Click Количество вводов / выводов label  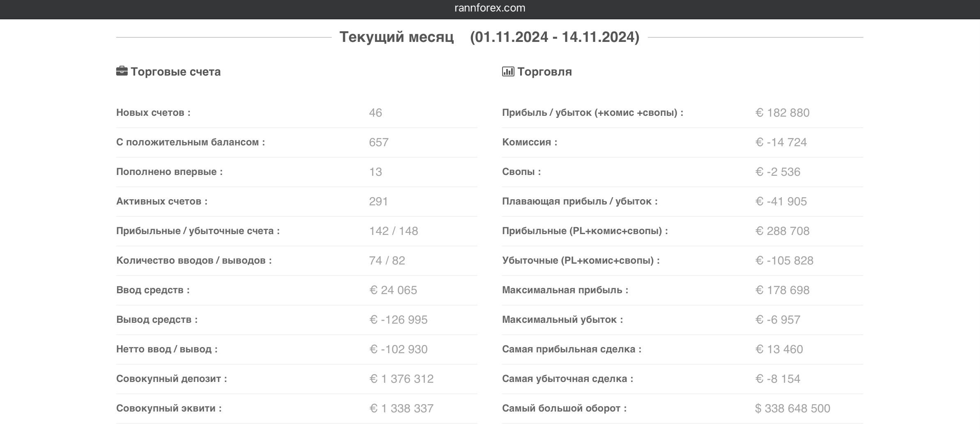pyautogui.click(x=194, y=260)
